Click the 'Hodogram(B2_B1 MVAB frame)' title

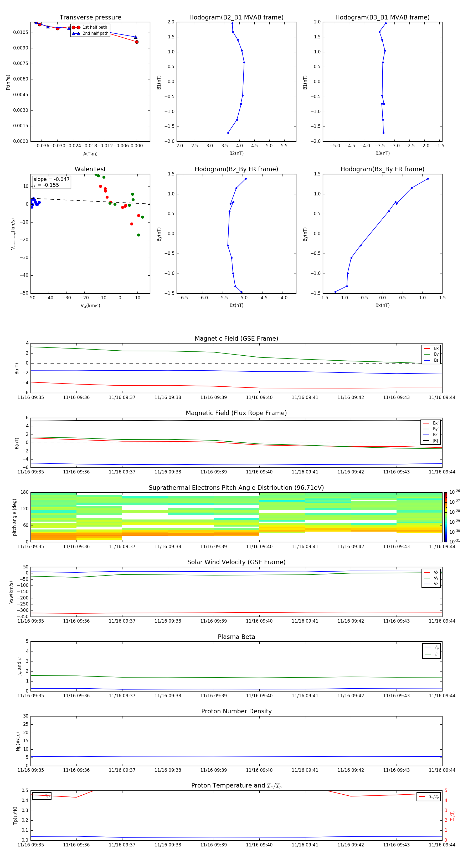pyautogui.click(x=236, y=18)
